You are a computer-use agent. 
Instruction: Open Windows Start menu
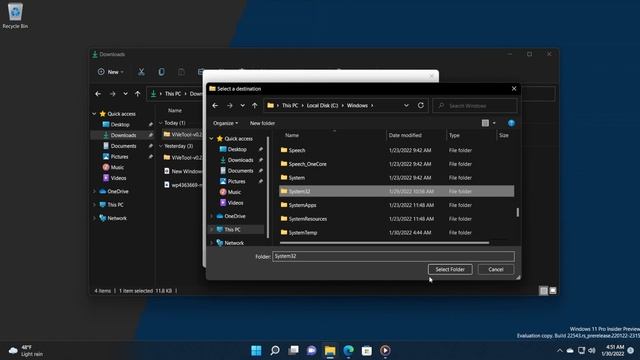[256, 350]
